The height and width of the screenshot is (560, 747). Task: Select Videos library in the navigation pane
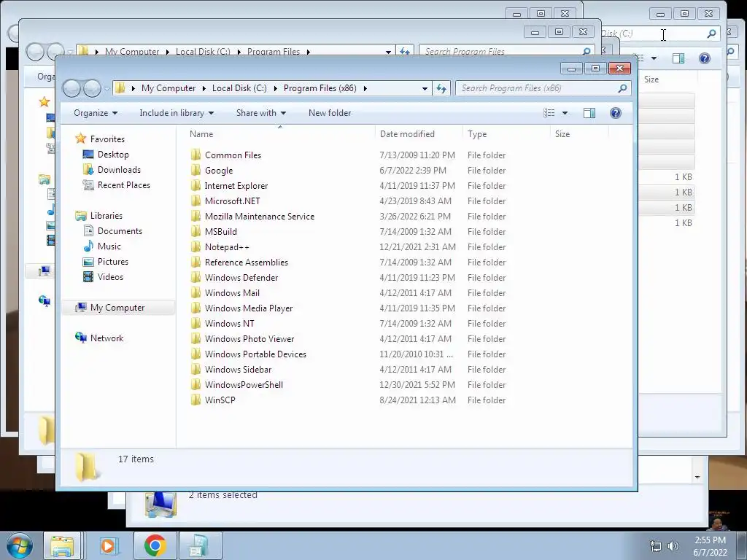coord(110,276)
